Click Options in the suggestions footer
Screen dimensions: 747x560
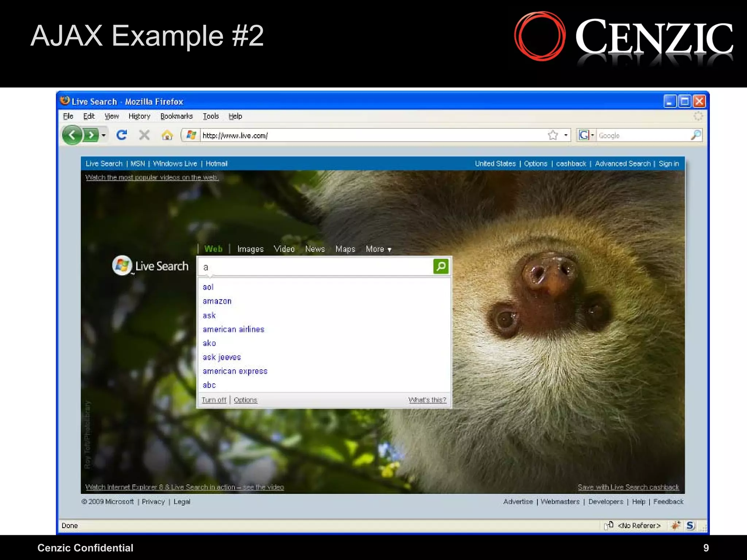[245, 400]
